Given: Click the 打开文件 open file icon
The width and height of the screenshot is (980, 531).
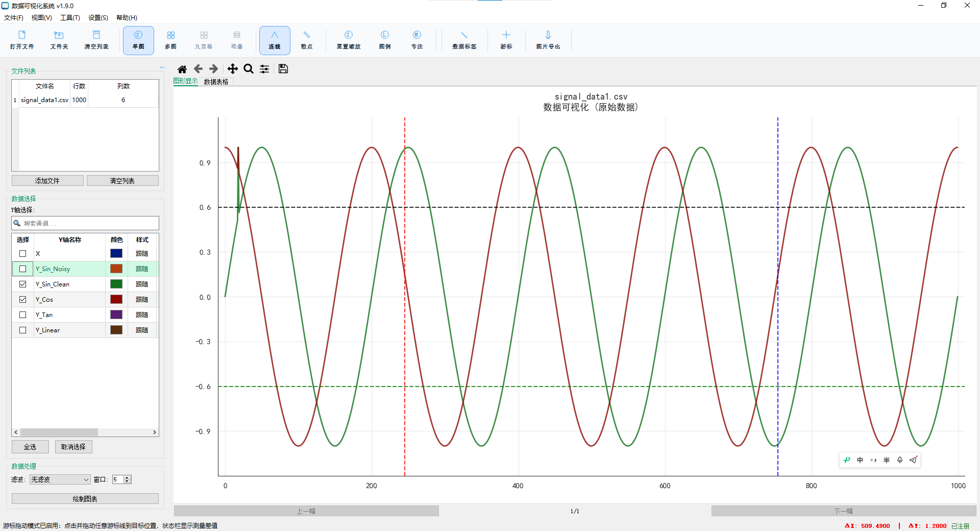Looking at the screenshot, I should (22, 40).
